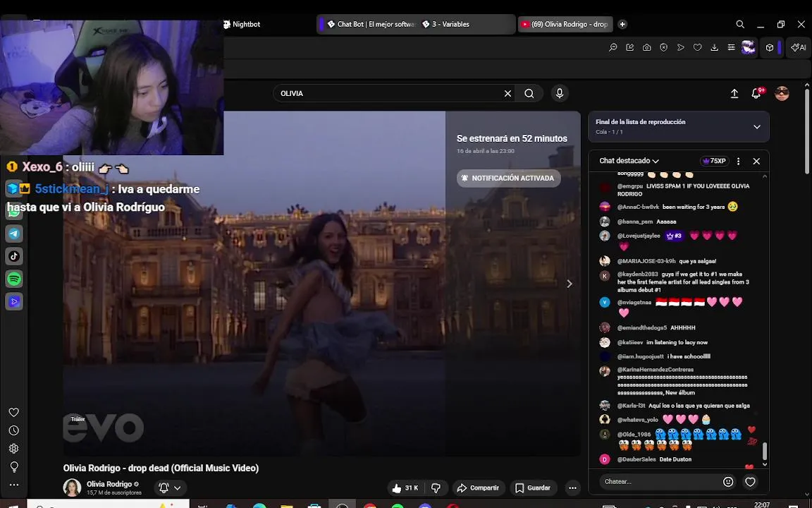Viewport: 812px width, 508px height.
Task: Open the AI assistant button
Action: pyautogui.click(x=798, y=47)
